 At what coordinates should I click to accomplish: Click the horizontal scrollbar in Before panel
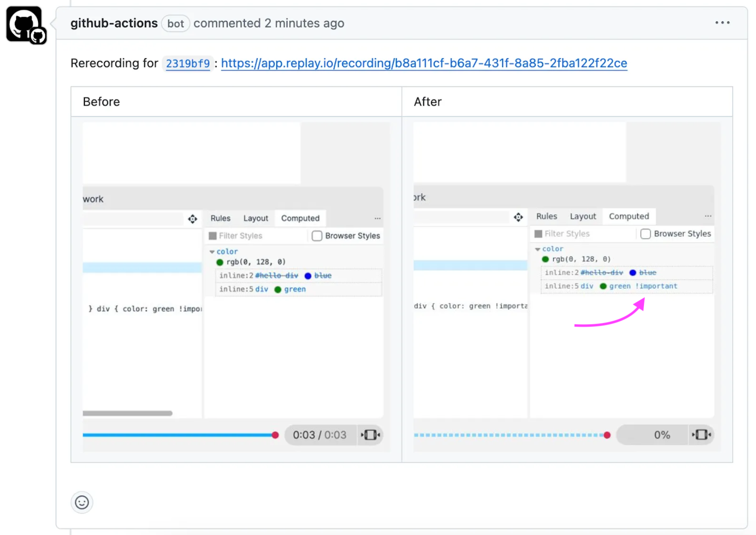[x=127, y=413]
